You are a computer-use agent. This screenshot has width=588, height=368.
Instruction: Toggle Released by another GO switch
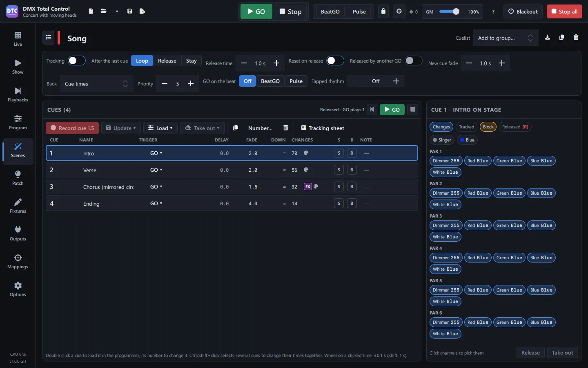tap(413, 61)
